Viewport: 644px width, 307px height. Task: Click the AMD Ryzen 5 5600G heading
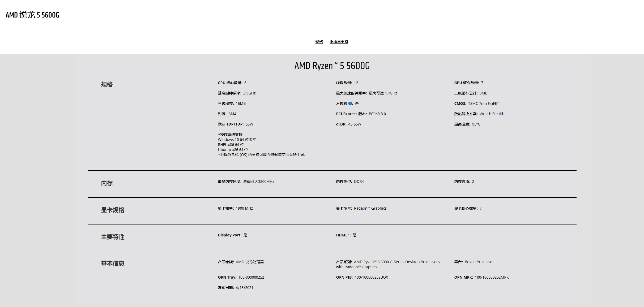[x=332, y=66]
